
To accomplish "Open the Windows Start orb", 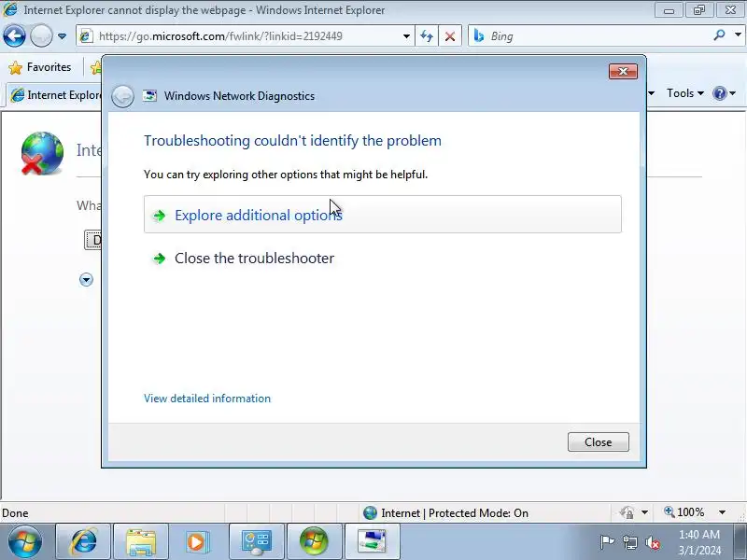I will point(25,542).
